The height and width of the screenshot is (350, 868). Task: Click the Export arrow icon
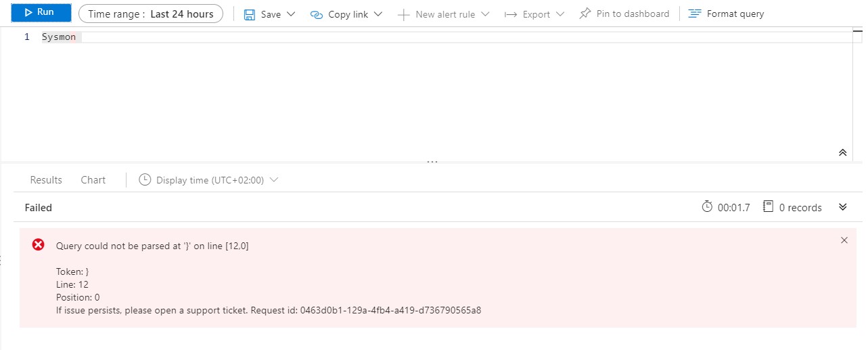pos(511,14)
